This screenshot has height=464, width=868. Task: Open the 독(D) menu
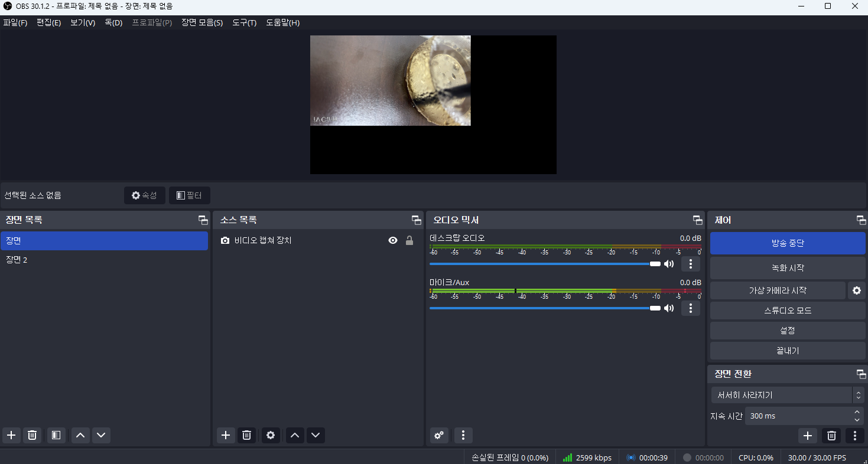tap(113, 23)
